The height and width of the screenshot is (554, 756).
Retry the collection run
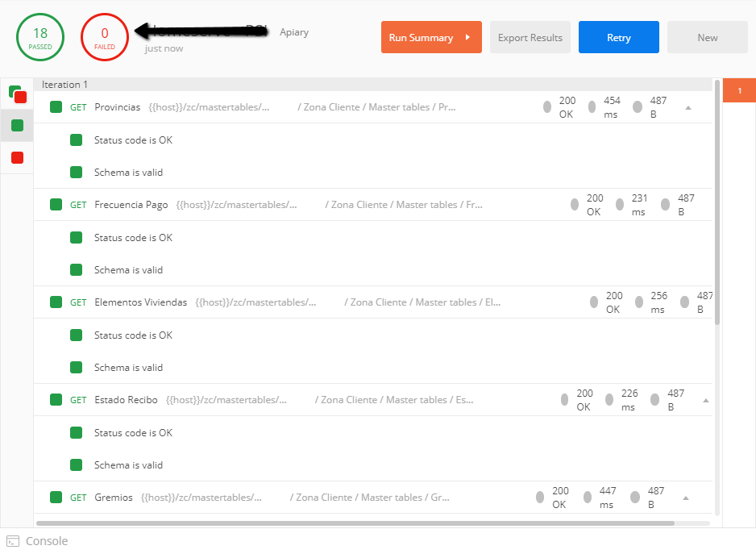click(x=619, y=37)
